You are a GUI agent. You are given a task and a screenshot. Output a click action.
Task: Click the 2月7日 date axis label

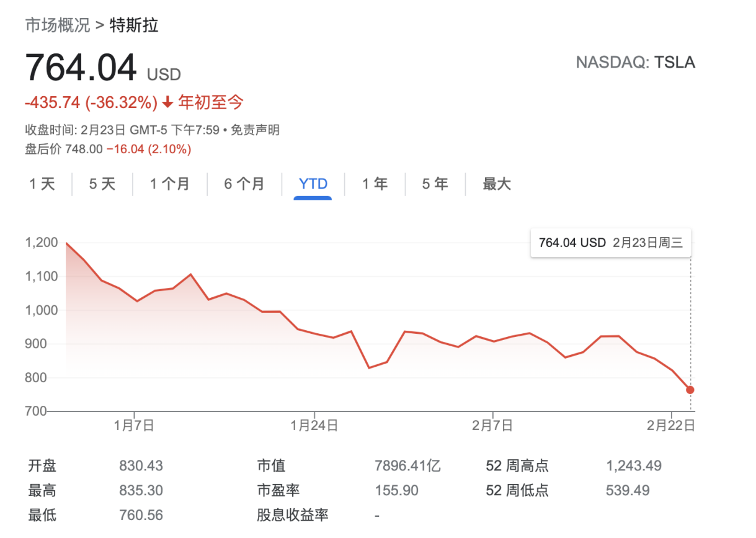coord(492,426)
